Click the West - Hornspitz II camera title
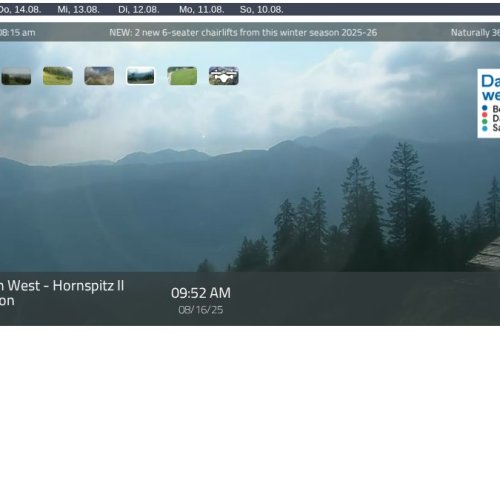500x500 pixels. click(62, 286)
